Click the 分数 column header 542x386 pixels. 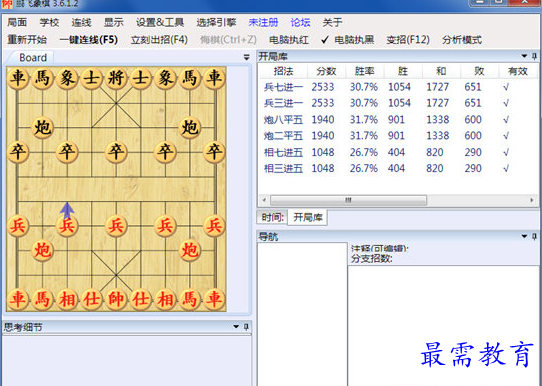click(326, 71)
